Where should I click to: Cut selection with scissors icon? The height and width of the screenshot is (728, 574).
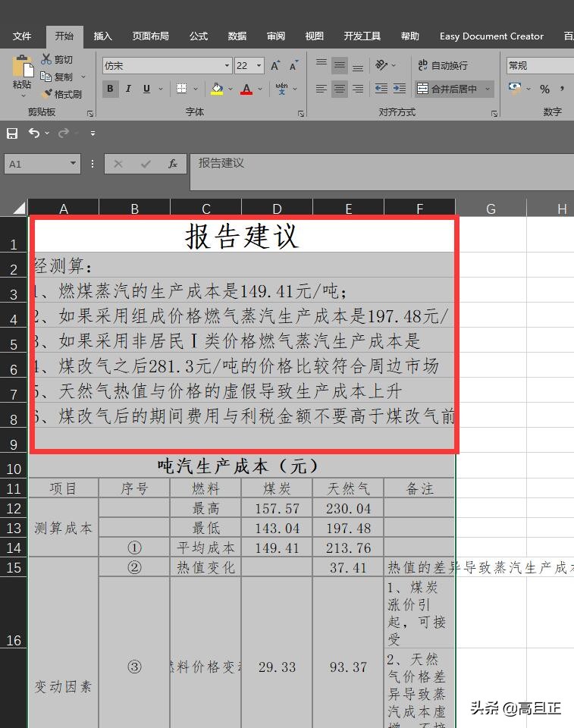46,59
